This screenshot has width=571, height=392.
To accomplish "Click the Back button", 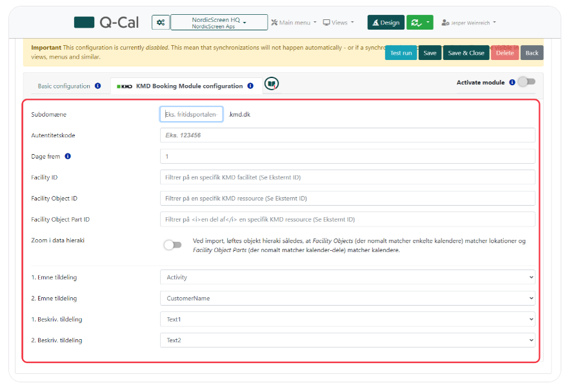I will (532, 53).
